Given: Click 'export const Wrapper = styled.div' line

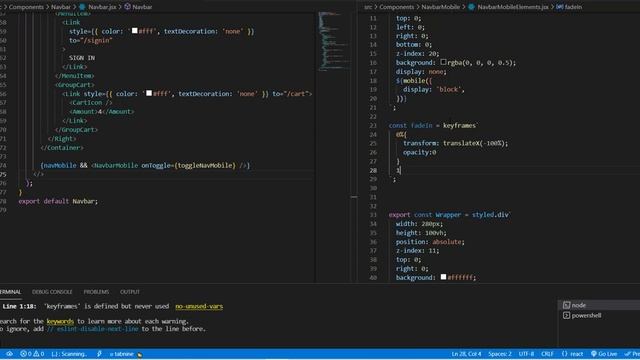Looking at the screenshot, I should pyautogui.click(x=449, y=215).
